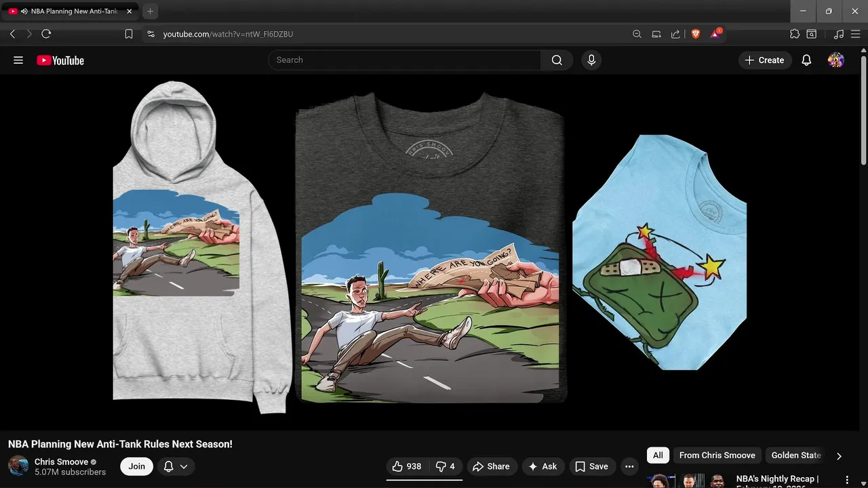Click the video player showing merchandise
The height and width of the screenshot is (488, 868).
pyautogui.click(x=429, y=252)
